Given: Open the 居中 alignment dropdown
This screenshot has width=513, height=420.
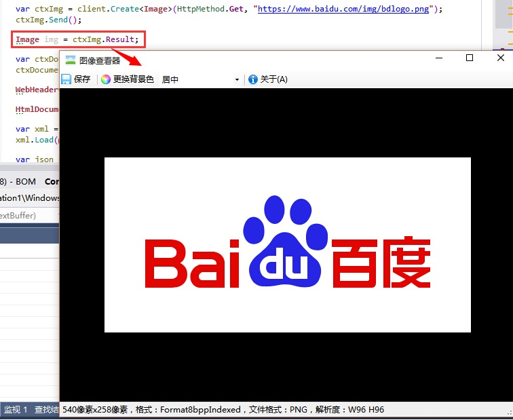Looking at the screenshot, I should point(200,79).
